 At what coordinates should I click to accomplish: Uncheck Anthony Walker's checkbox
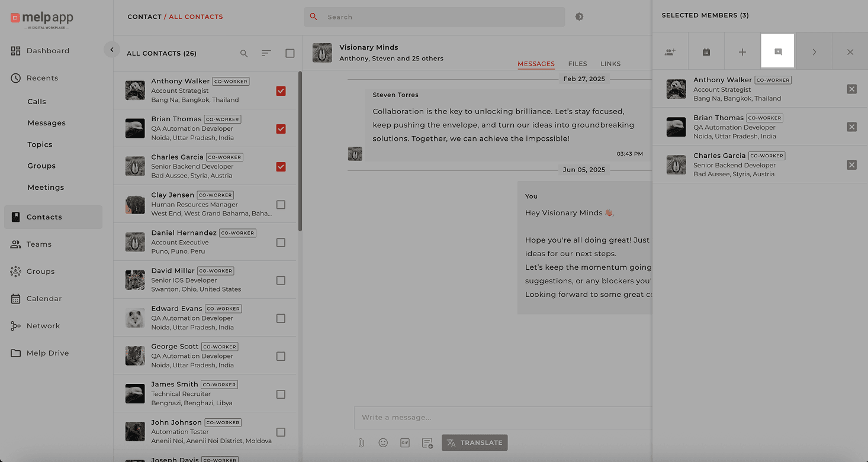pyautogui.click(x=281, y=91)
